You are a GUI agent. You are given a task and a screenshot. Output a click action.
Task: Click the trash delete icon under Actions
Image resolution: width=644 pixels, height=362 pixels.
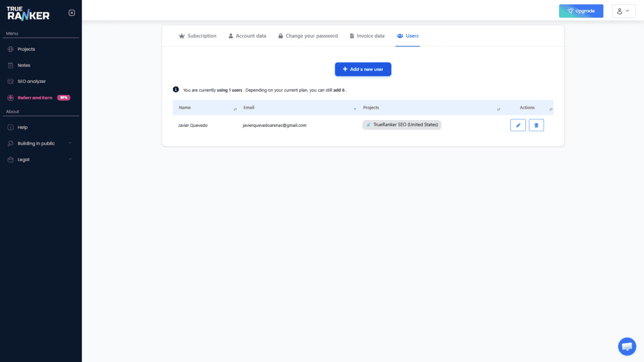coord(536,125)
